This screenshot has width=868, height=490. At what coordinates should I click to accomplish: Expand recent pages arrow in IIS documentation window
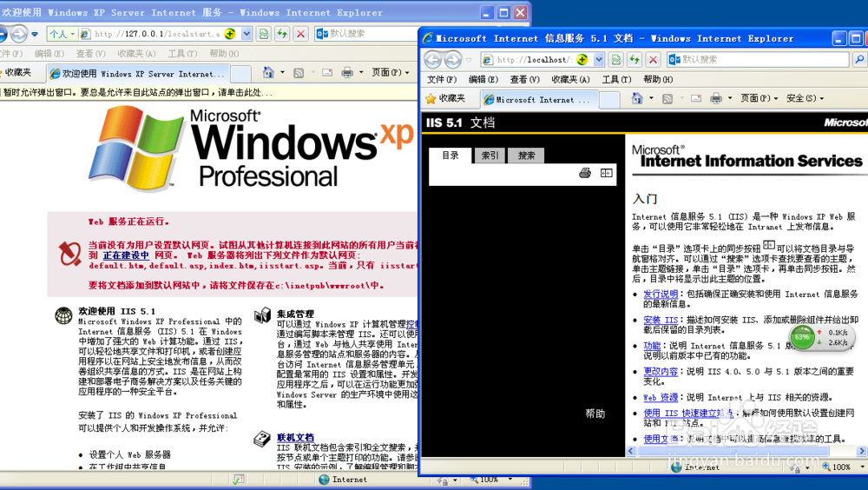pyautogui.click(x=469, y=60)
